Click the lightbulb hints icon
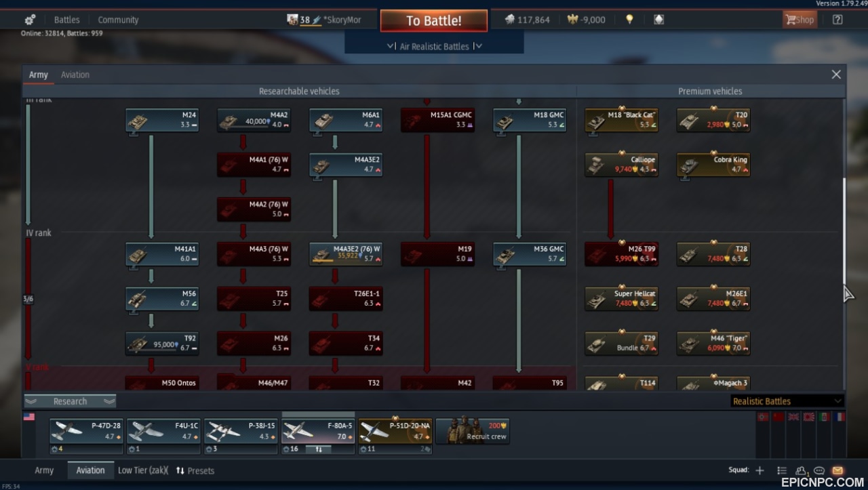 [x=629, y=20]
